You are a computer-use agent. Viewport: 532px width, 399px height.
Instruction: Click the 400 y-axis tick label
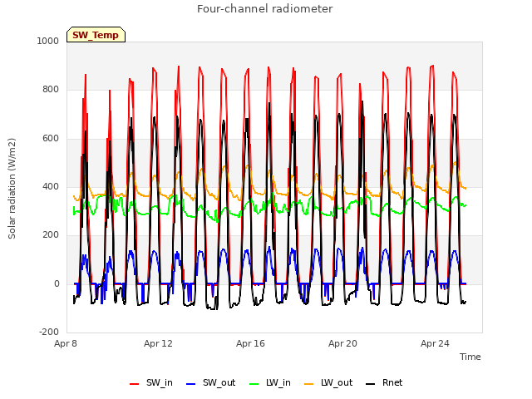51,186
